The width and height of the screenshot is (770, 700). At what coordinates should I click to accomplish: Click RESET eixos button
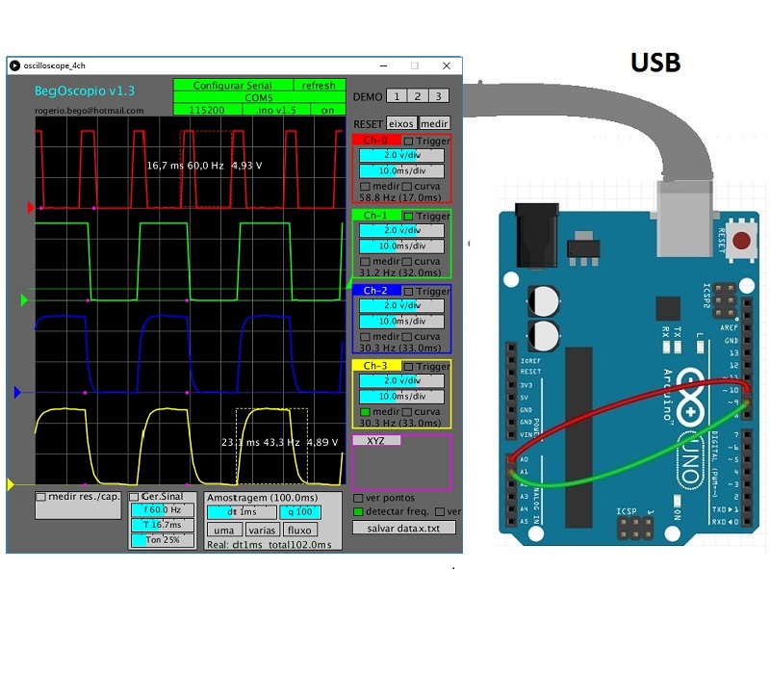tap(401, 123)
